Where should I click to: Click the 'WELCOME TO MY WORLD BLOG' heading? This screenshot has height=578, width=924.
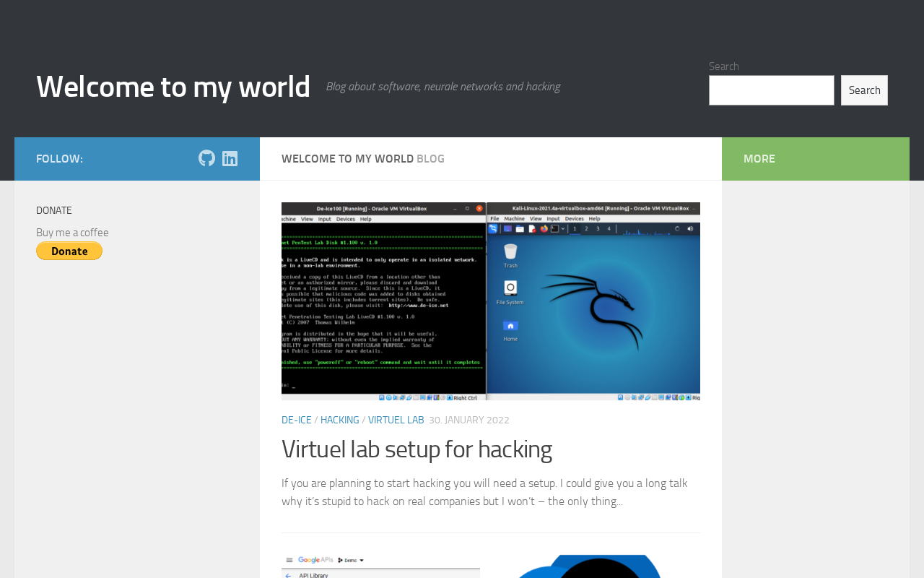pos(363,159)
